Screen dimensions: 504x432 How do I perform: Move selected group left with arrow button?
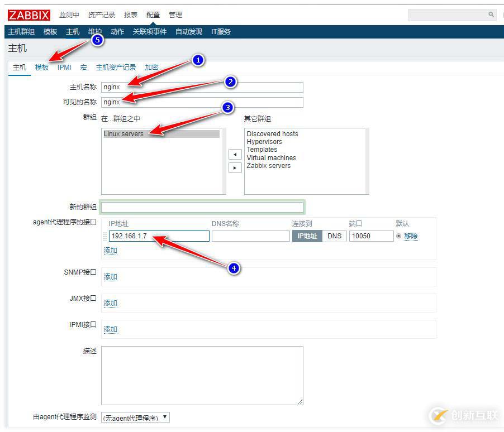[235, 155]
